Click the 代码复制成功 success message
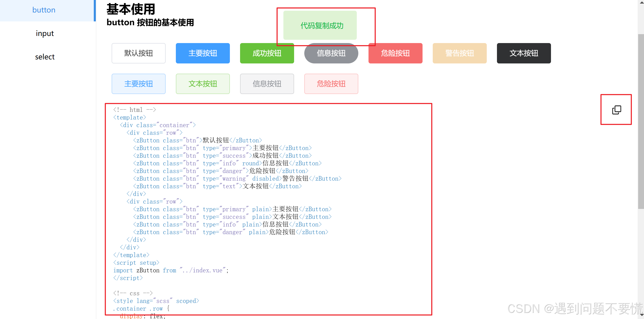 [321, 25]
